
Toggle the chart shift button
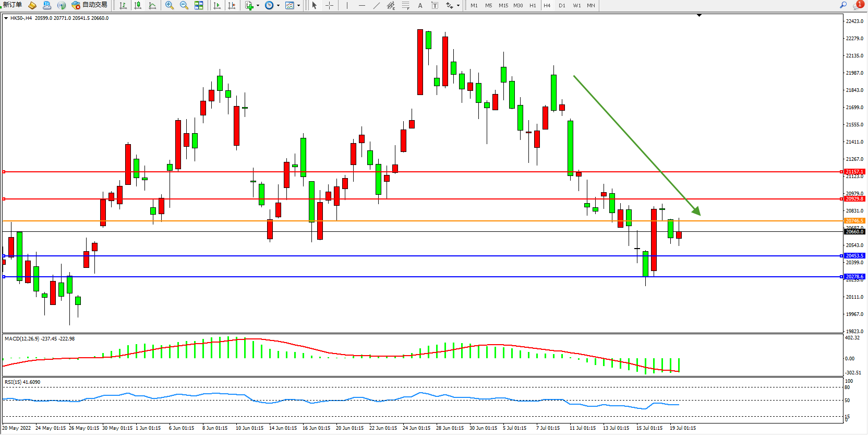pyautogui.click(x=232, y=5)
